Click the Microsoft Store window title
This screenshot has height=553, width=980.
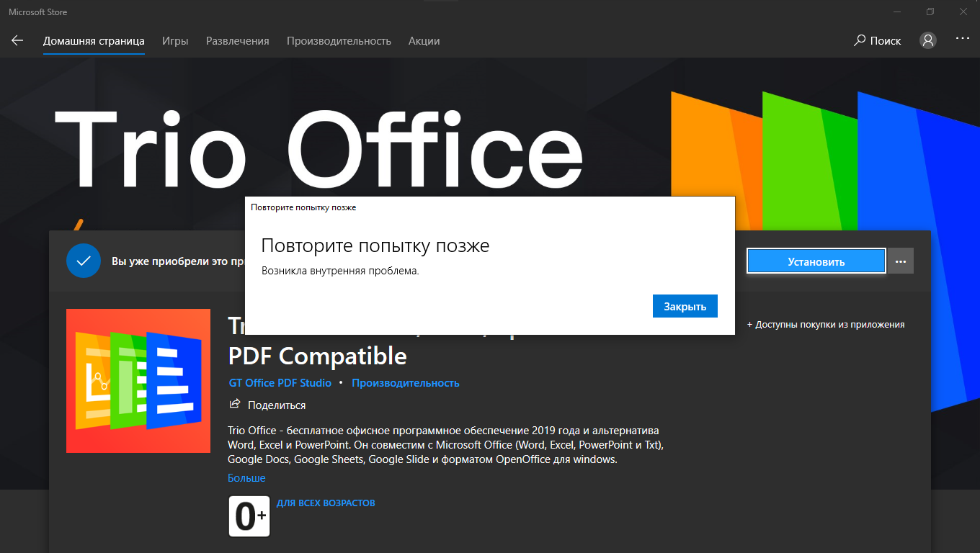pyautogui.click(x=38, y=12)
